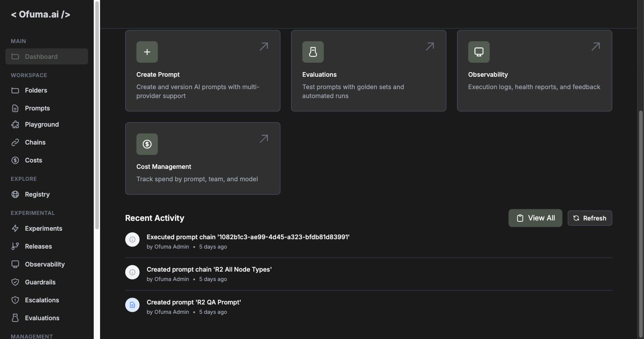Click the arrow icon on Evaluations card

click(430, 46)
